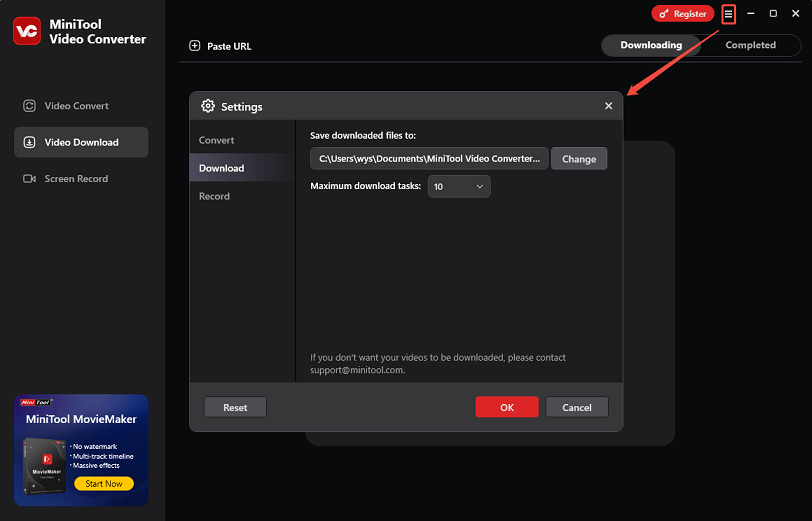
Task: Click the Settings gear icon in dialog
Action: (208, 106)
